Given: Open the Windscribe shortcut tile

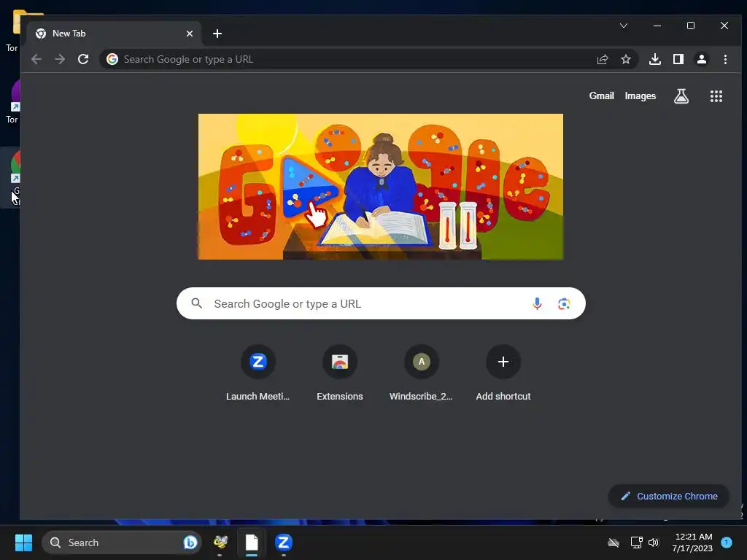Looking at the screenshot, I should [421, 373].
